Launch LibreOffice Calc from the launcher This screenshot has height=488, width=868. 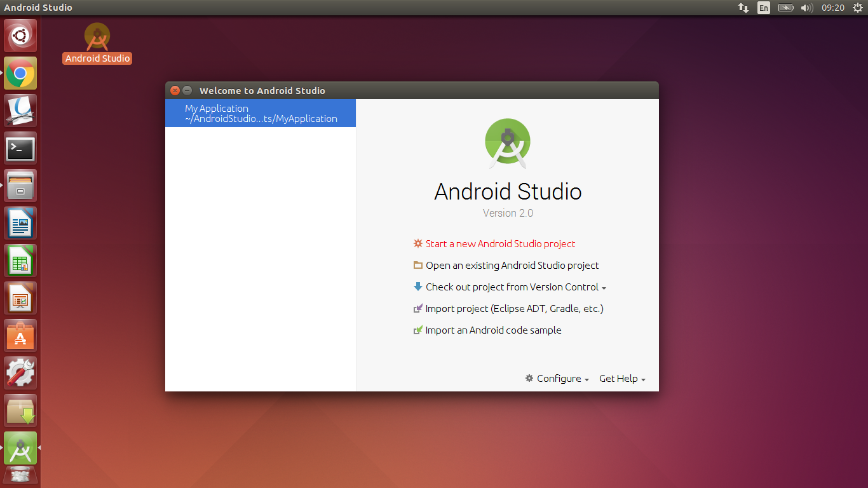coord(20,261)
